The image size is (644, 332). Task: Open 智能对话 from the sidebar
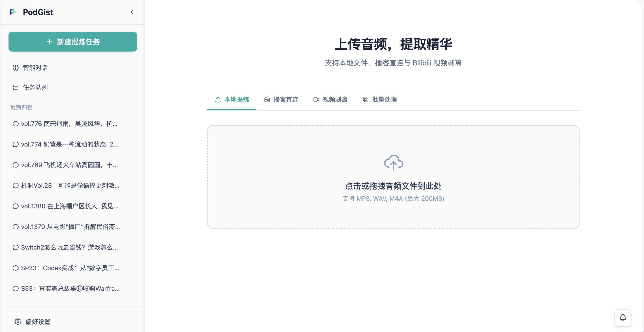(35, 68)
